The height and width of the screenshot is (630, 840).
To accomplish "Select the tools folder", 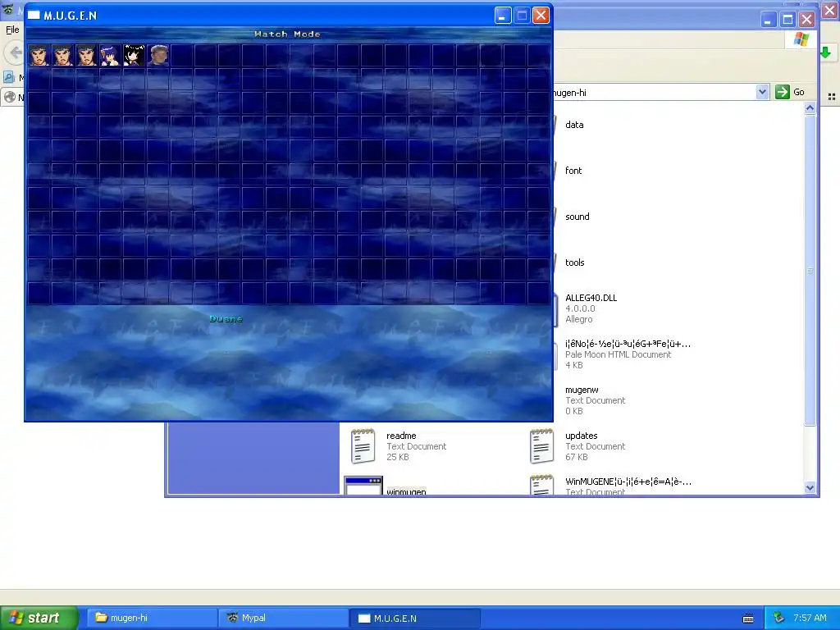I will [574, 262].
